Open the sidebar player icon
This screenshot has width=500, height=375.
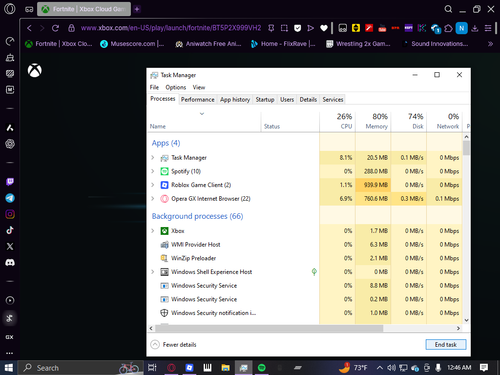coord(10,300)
